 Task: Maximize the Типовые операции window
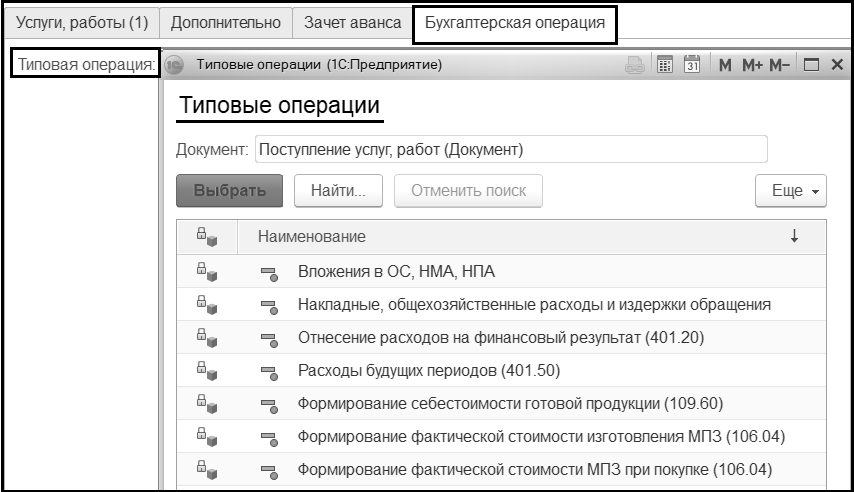tap(812, 65)
